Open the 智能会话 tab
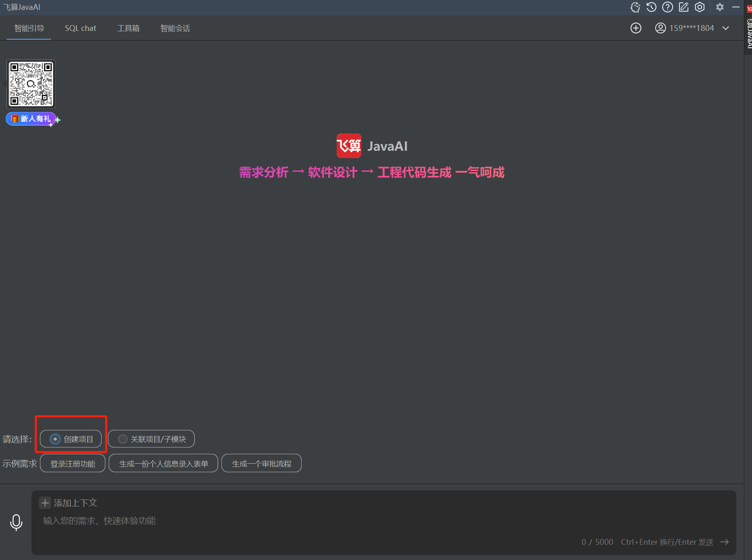Image resolution: width=752 pixels, height=560 pixels. tap(175, 28)
